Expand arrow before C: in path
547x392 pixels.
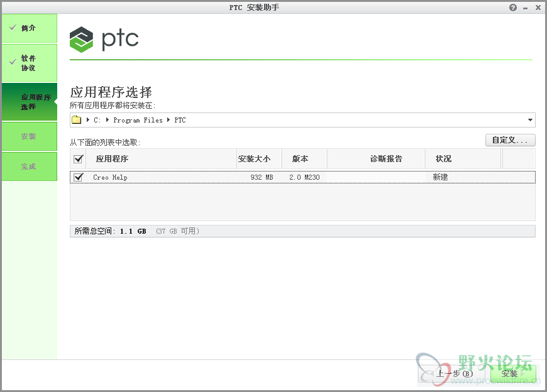[x=88, y=119]
